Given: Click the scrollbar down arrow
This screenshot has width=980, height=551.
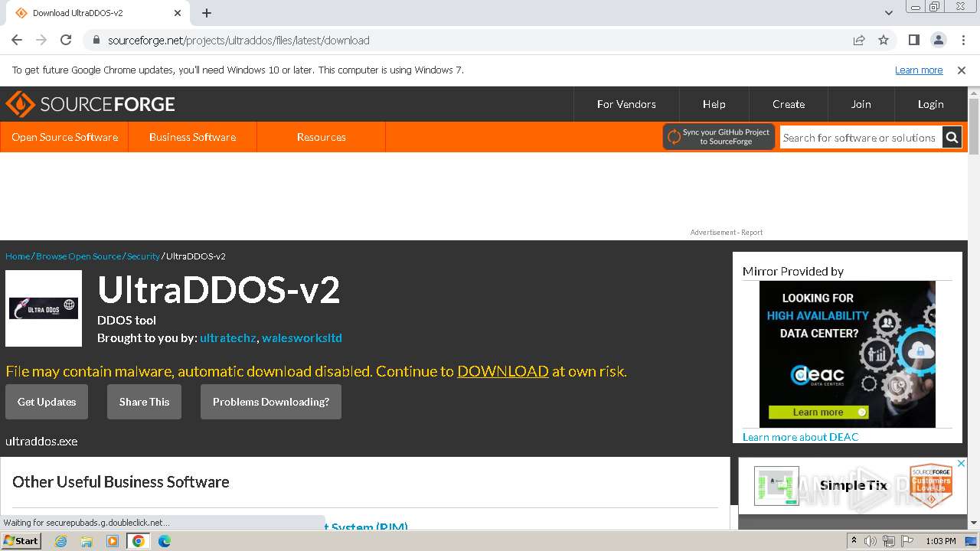Looking at the screenshot, I should click(x=974, y=523).
